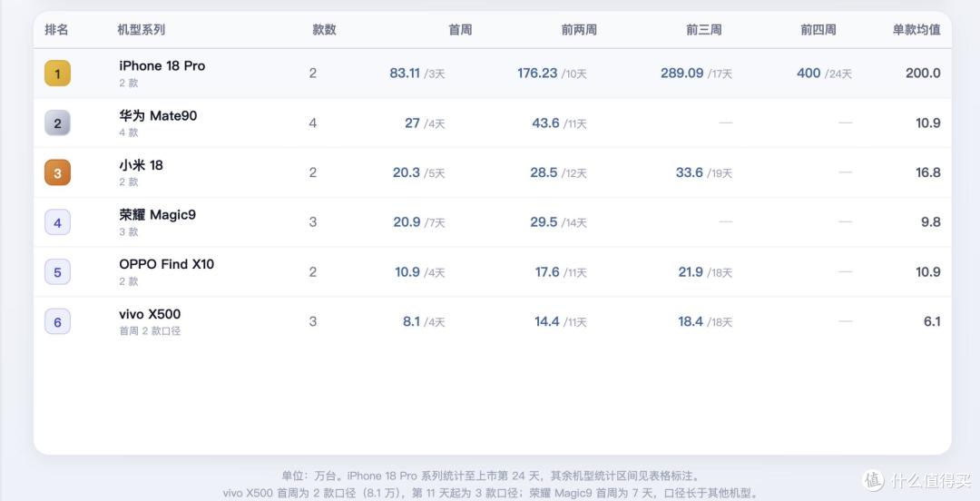
Task: Click the 首周 column header
Action: coord(460,29)
